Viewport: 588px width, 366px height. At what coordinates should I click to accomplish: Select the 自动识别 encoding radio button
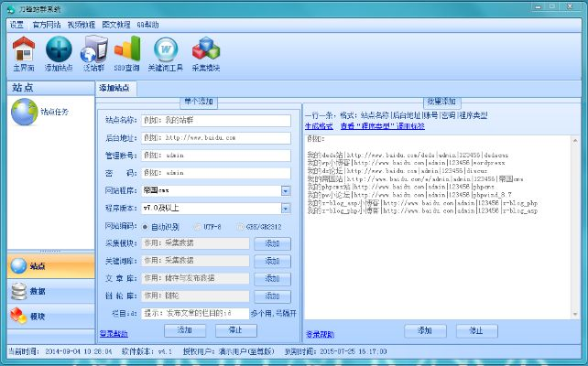click(146, 225)
